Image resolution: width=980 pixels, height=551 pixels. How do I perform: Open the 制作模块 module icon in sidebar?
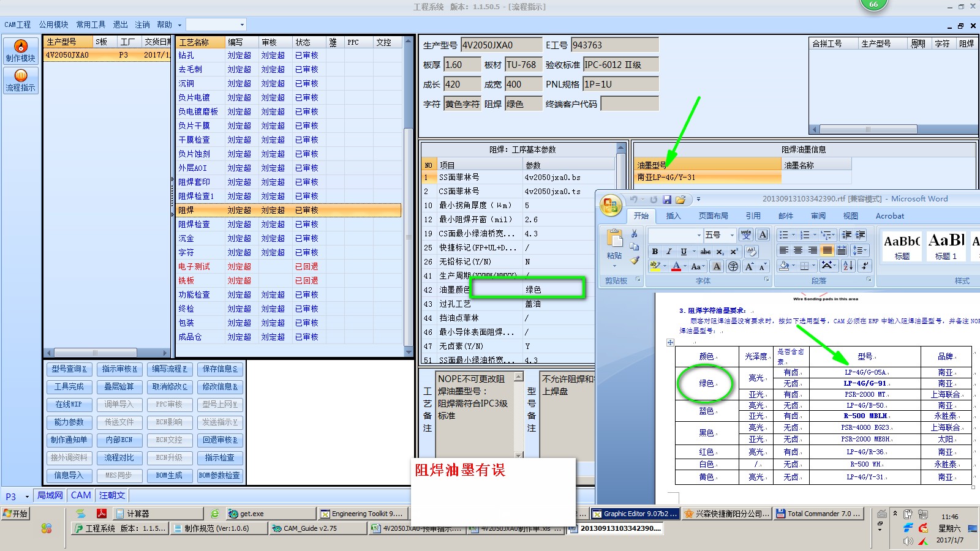pyautogui.click(x=21, y=51)
